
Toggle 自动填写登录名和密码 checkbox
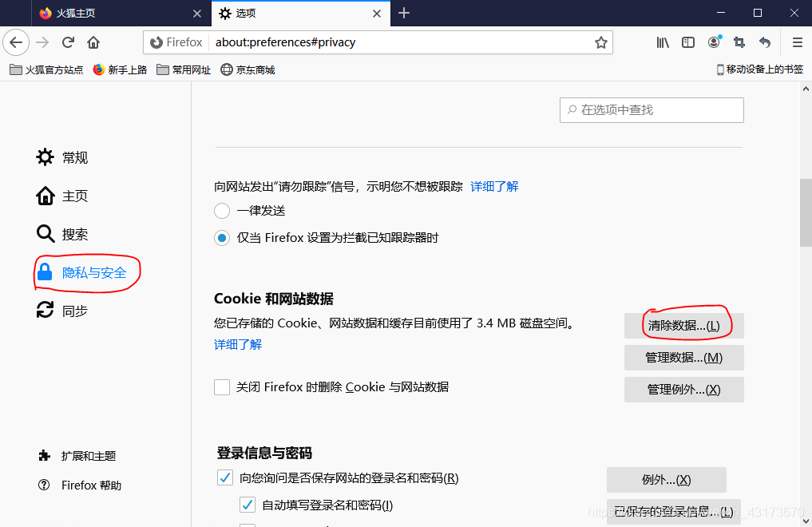(x=248, y=505)
